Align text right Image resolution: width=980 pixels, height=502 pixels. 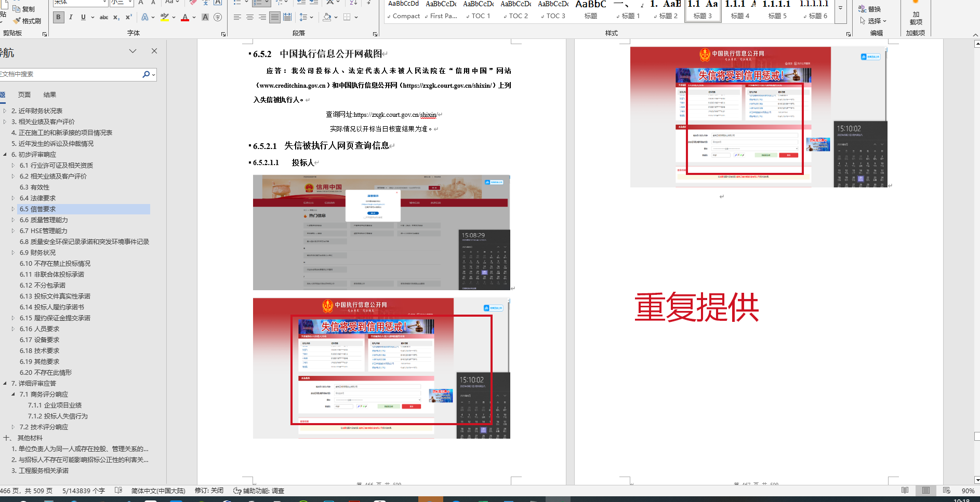click(x=262, y=17)
